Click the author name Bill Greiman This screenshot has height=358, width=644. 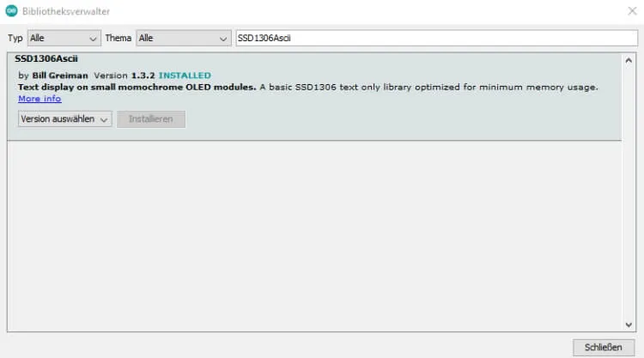(60, 76)
